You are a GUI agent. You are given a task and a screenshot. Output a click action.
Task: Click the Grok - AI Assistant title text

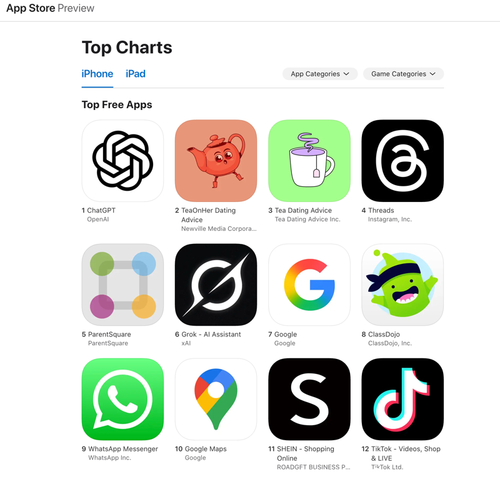coord(211,334)
